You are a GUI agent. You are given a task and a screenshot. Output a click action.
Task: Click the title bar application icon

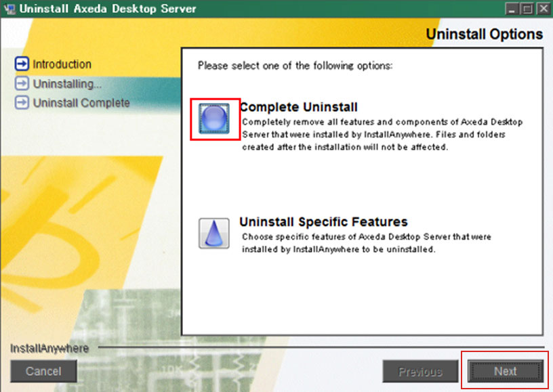9,9
